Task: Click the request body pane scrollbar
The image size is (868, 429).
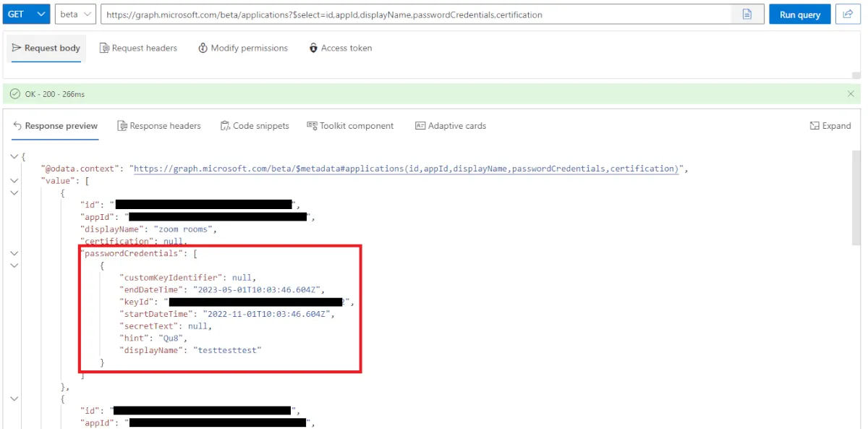Action: coord(856,75)
